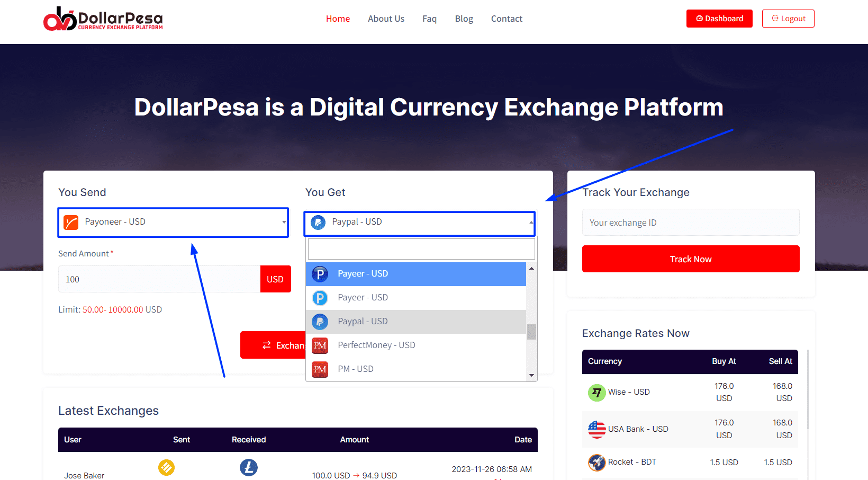868x480 pixels.
Task: Click the DollarPesa logo
Action: (x=103, y=19)
